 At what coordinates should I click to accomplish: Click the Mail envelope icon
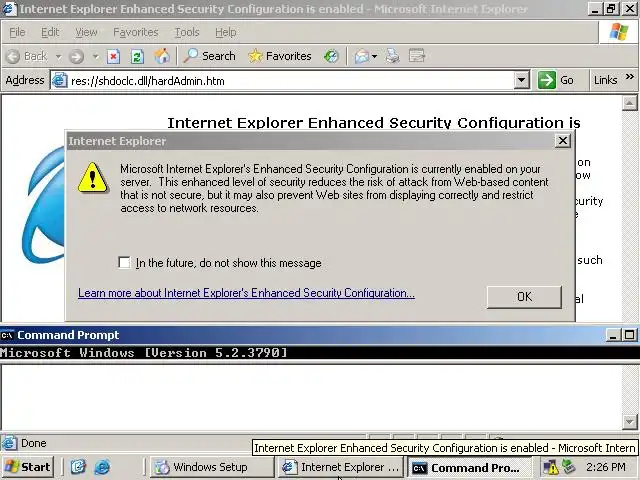(362, 56)
